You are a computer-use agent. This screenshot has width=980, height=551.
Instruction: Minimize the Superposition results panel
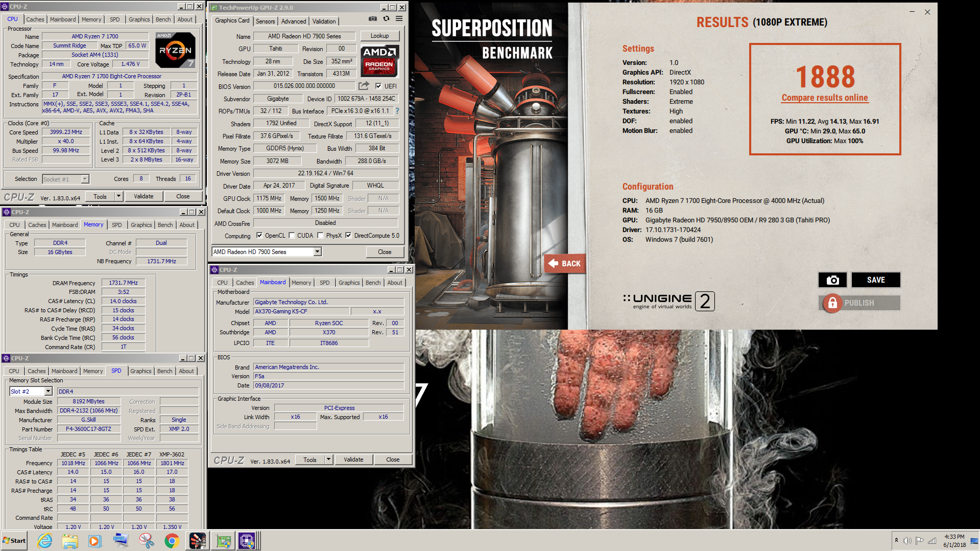pos(912,12)
